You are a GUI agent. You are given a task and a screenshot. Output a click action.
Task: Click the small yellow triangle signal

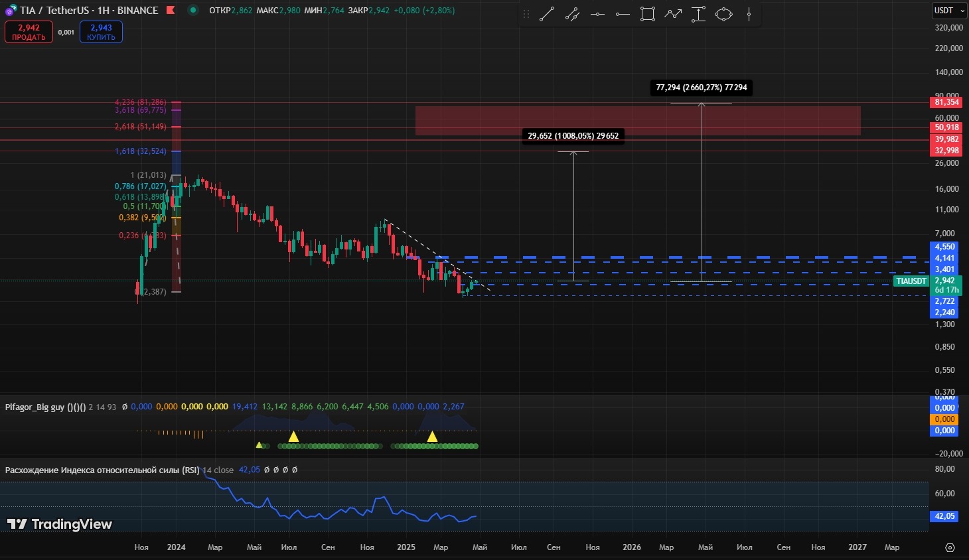(259, 445)
